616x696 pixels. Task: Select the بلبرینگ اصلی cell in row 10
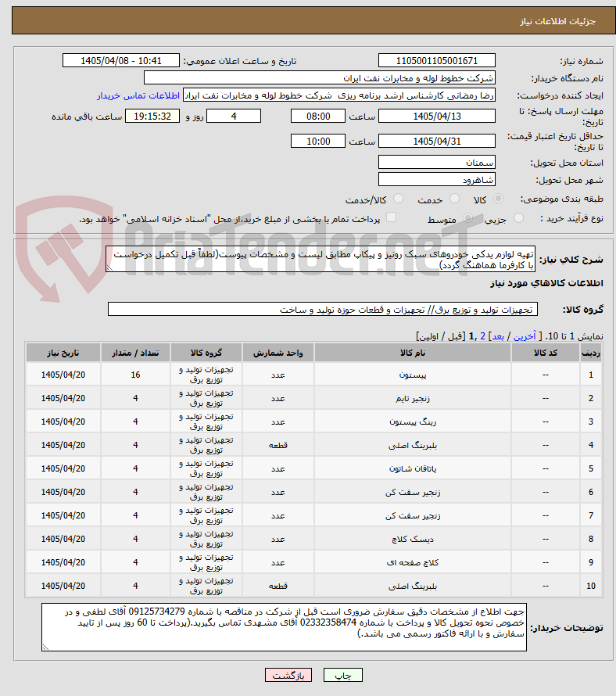(x=412, y=586)
